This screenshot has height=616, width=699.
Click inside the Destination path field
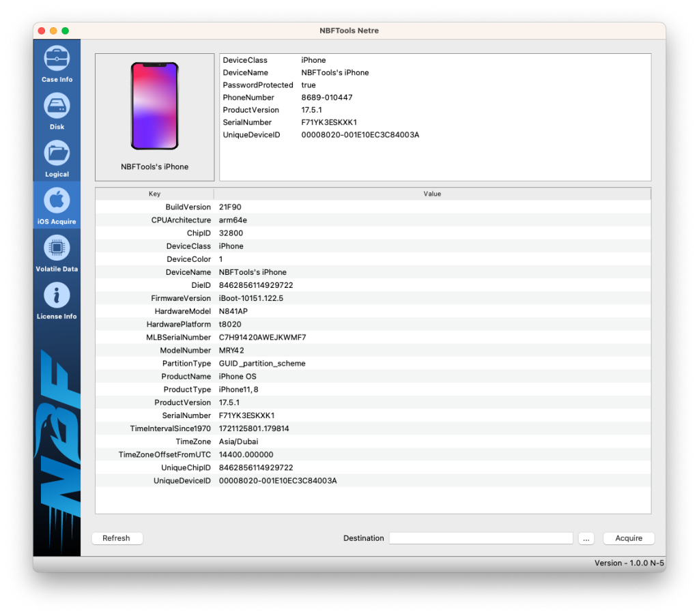tap(481, 538)
